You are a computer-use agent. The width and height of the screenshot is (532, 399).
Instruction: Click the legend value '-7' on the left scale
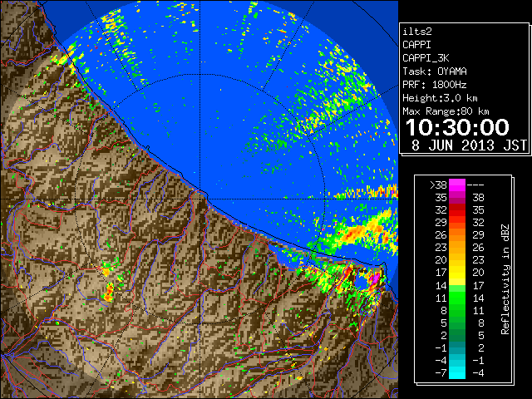coord(441,373)
